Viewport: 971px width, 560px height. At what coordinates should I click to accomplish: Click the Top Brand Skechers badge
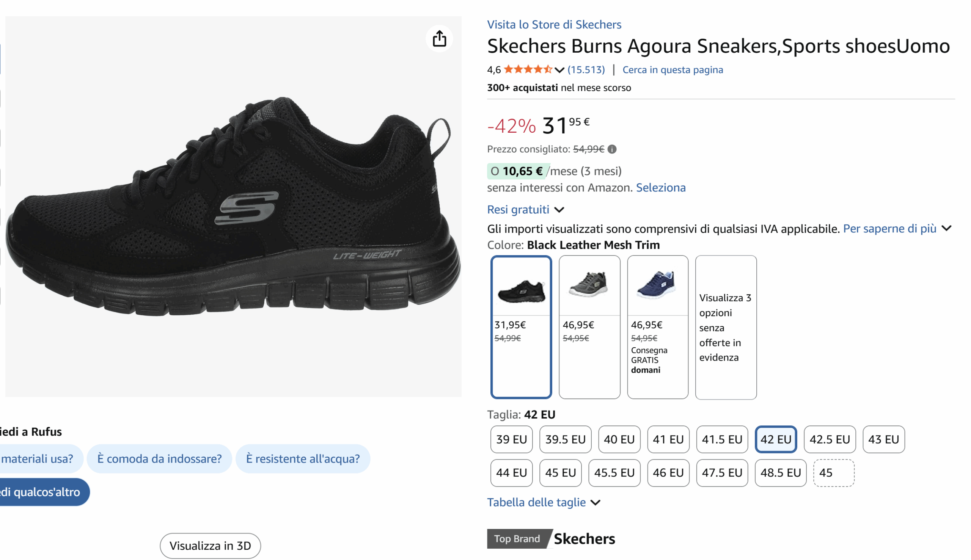point(551,538)
